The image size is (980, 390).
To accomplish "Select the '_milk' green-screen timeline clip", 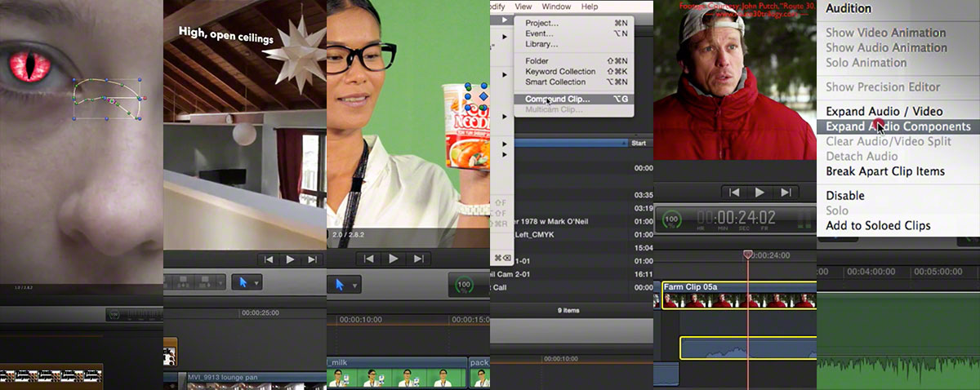I will click(x=396, y=373).
